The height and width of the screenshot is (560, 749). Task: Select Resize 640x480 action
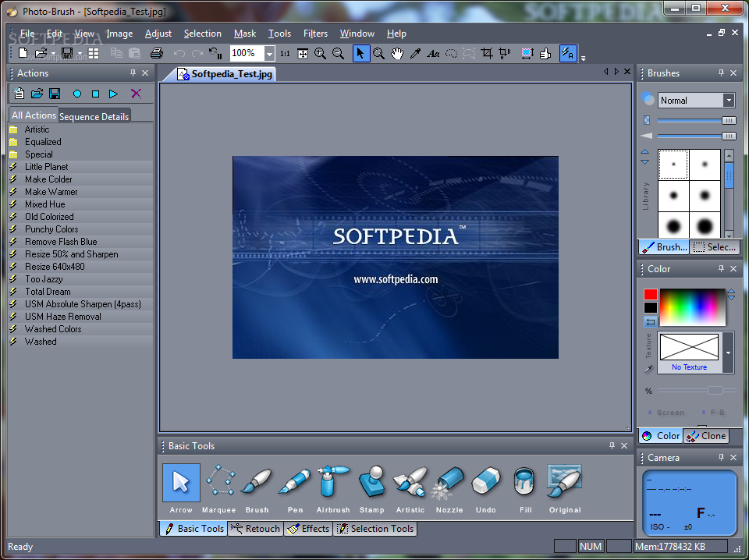(80, 267)
